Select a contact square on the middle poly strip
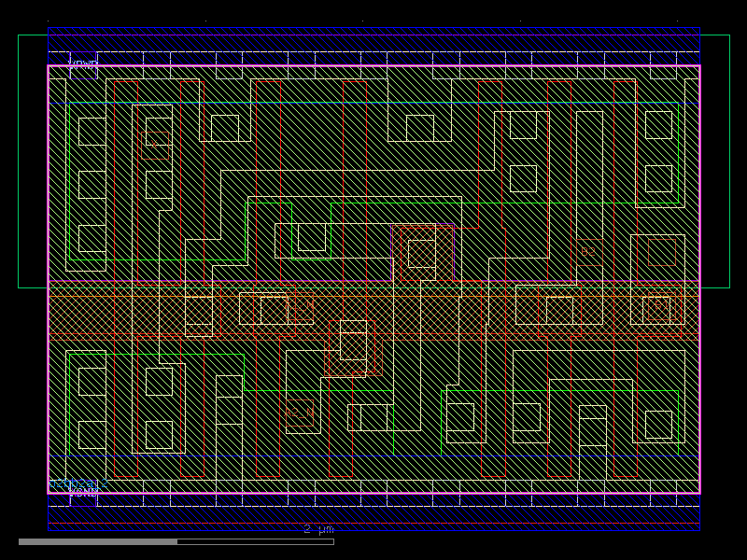The image size is (747, 560). click(560, 308)
